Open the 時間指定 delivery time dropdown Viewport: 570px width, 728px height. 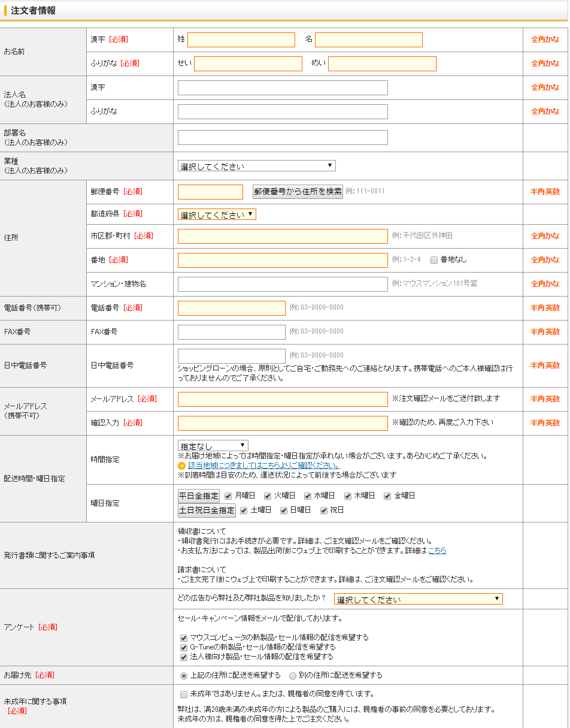tap(213, 446)
